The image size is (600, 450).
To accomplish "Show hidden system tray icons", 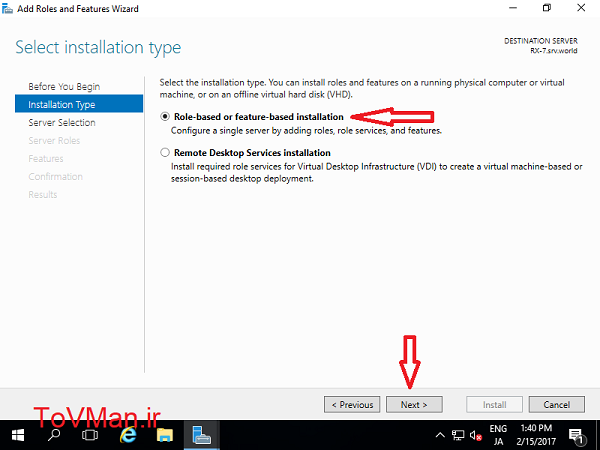I will 441,436.
